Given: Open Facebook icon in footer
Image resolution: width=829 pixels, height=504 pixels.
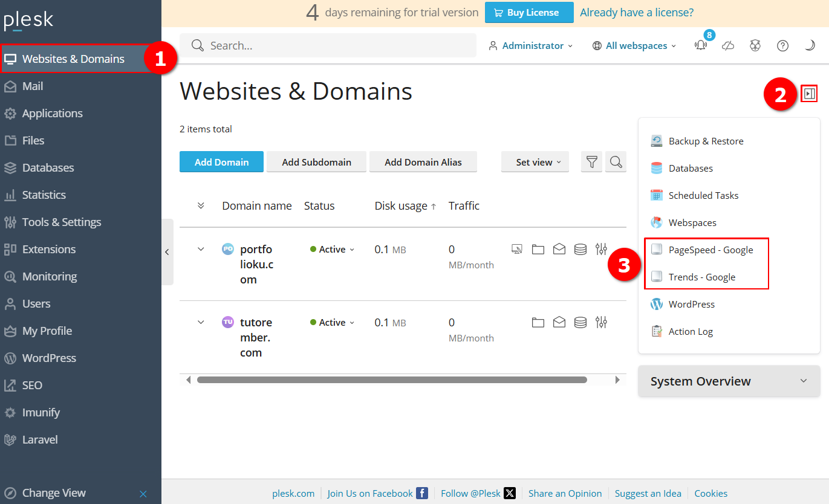Looking at the screenshot, I should 422,493.
